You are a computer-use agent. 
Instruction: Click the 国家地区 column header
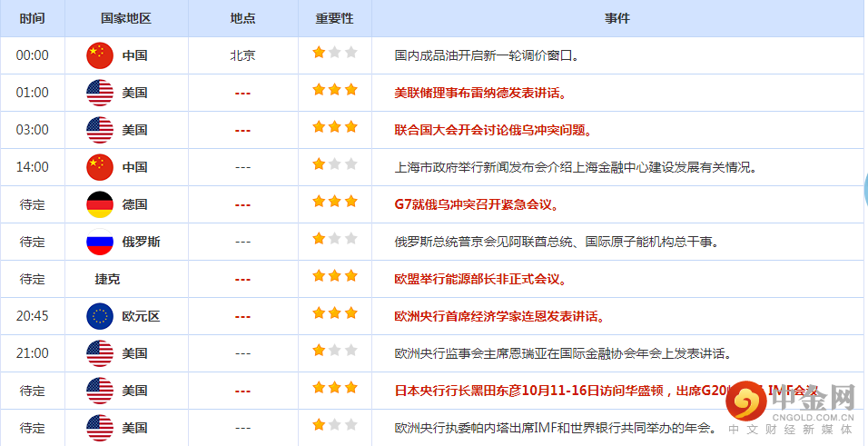point(126,18)
